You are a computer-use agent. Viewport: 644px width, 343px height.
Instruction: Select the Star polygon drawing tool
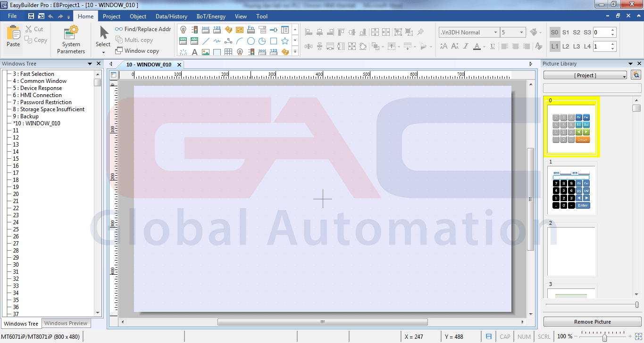coord(285,41)
